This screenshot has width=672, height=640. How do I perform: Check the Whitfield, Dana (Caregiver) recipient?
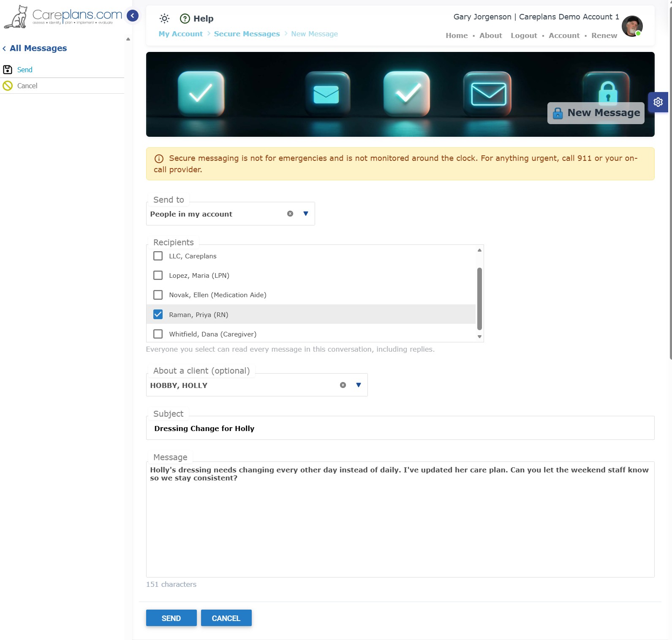pyautogui.click(x=158, y=334)
